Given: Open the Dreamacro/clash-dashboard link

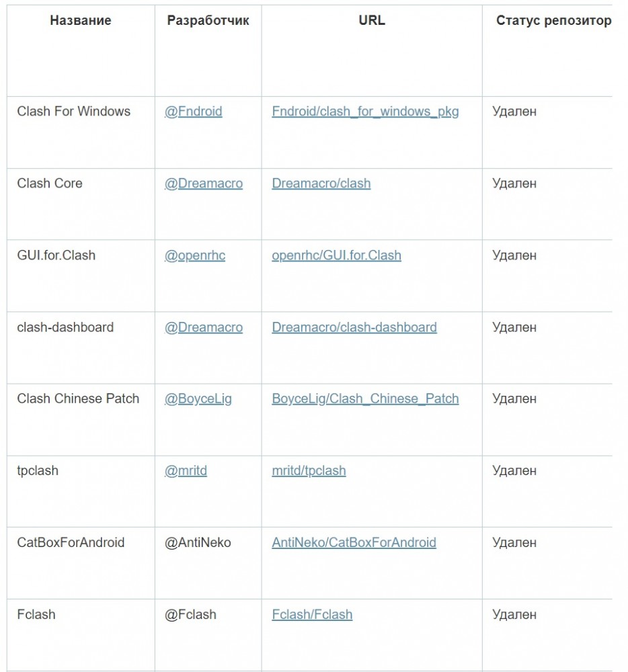Looking at the screenshot, I should pos(354,327).
